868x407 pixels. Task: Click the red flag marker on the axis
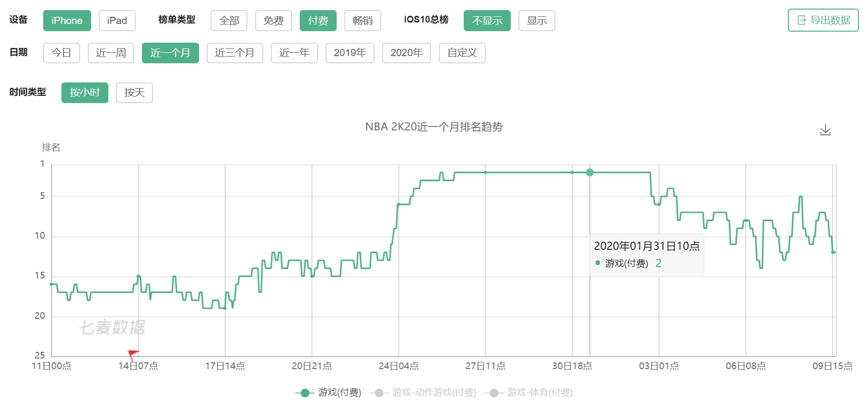click(x=133, y=354)
